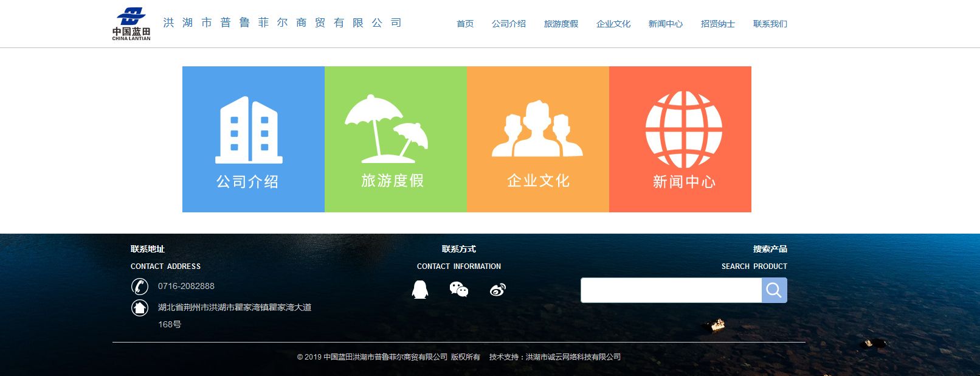Screen dimensions: 980x376
Task: Click the 洪湖市普鲁菲尔商贸有限公司 header title
Action: point(283,23)
